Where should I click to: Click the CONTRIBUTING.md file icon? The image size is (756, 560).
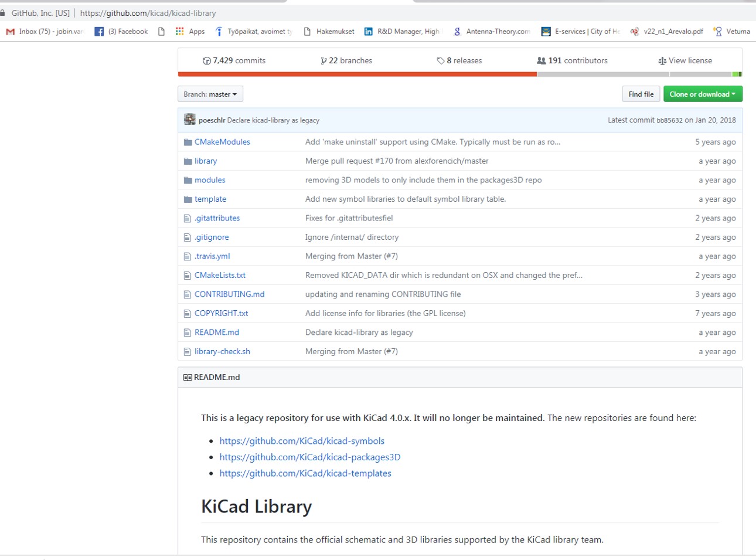coord(188,294)
